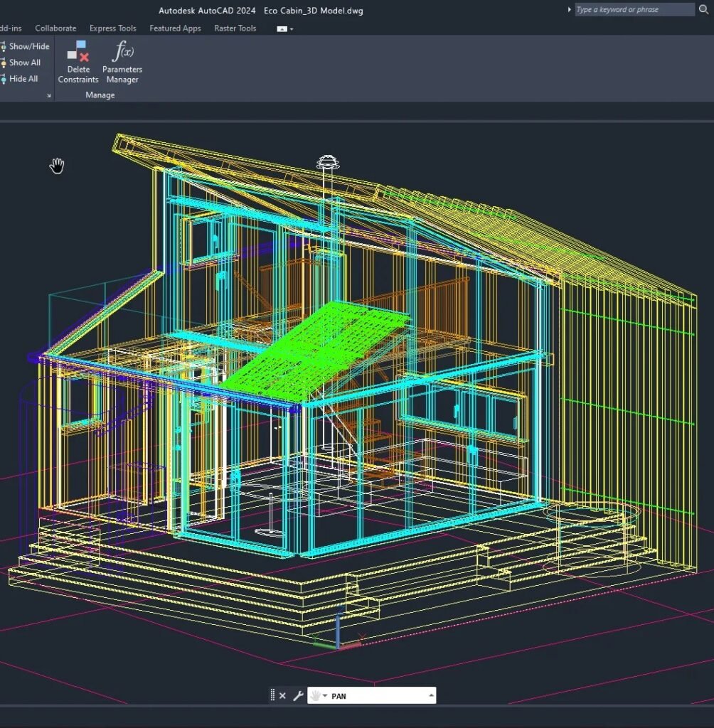Close the command line with the X button

[x=282, y=696]
